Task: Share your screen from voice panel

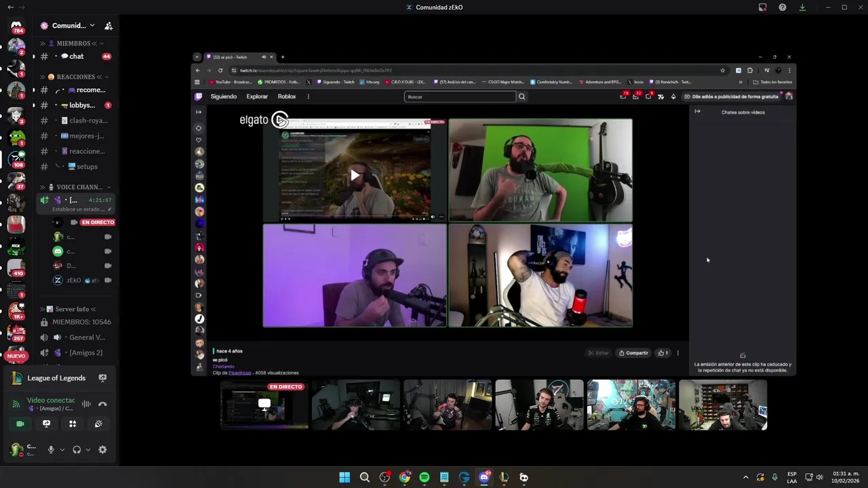Action: [x=46, y=424]
